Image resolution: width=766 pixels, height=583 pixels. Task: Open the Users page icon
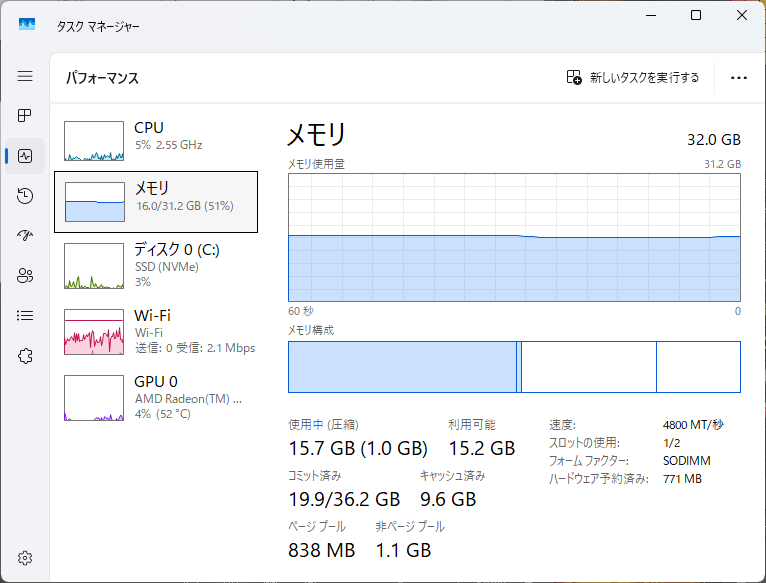25,276
